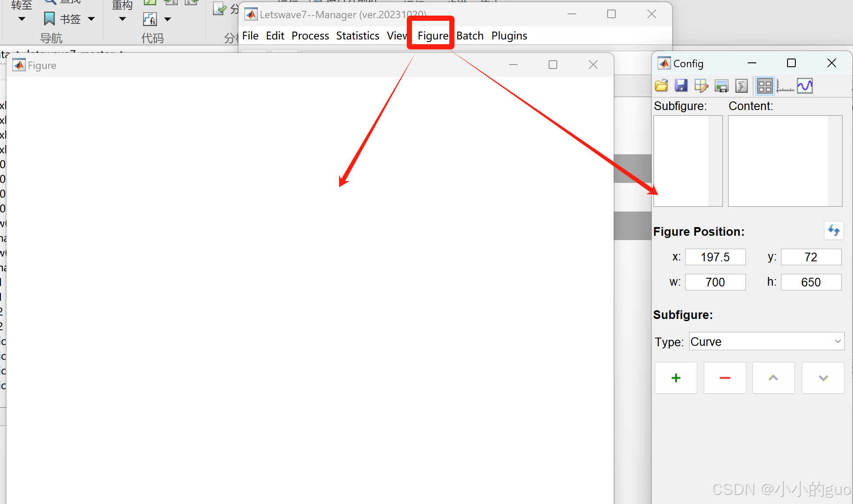Image resolution: width=853 pixels, height=504 pixels.
Task: Toggle the curve content view icon
Action: click(805, 86)
